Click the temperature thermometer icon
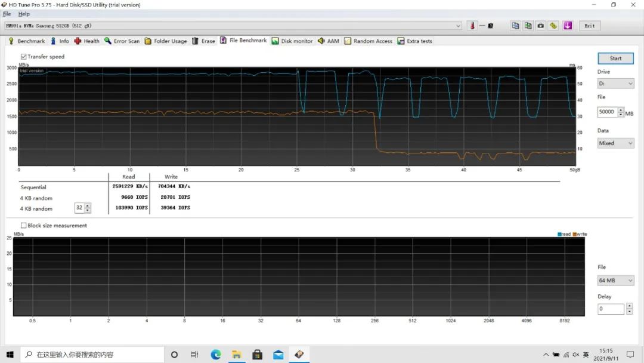This screenshot has width=644, height=363. tap(472, 26)
